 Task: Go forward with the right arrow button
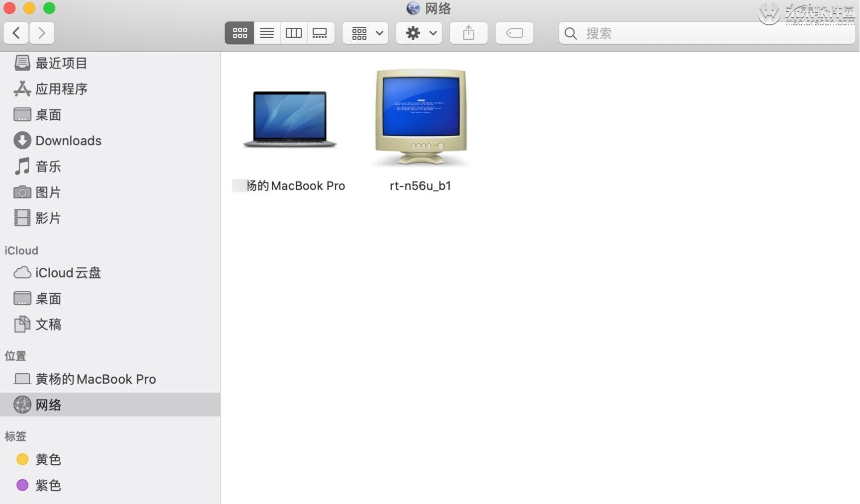pyautogui.click(x=42, y=33)
